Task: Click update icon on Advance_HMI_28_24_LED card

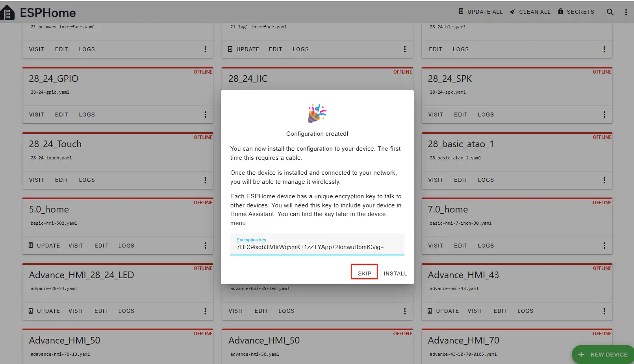Action: click(31, 311)
